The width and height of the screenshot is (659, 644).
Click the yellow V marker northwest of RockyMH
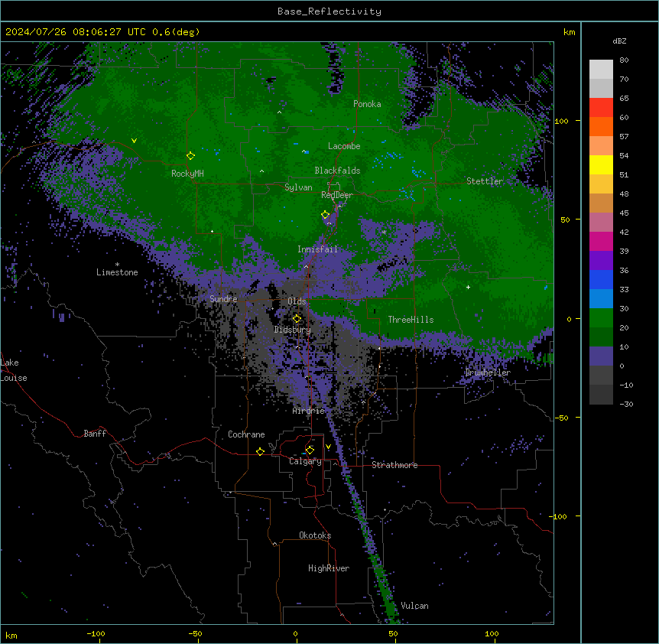tap(134, 141)
